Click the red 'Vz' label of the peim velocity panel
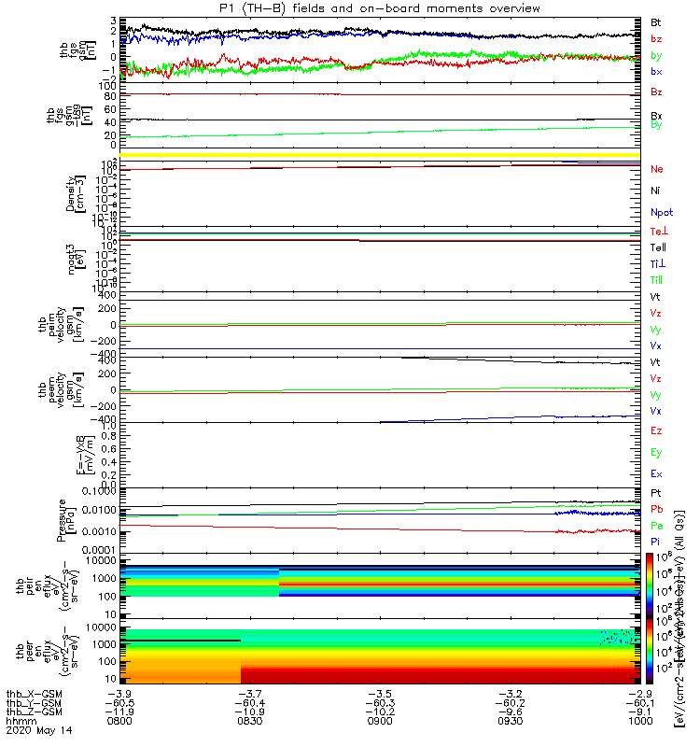Screen dimensions: 700x747 click(x=656, y=314)
